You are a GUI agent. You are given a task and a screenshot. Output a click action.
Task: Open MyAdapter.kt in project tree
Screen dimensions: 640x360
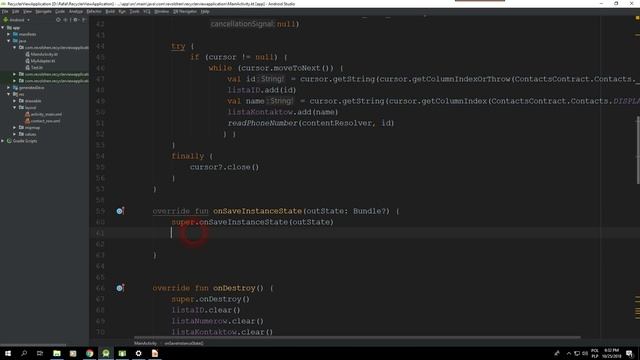(40, 61)
